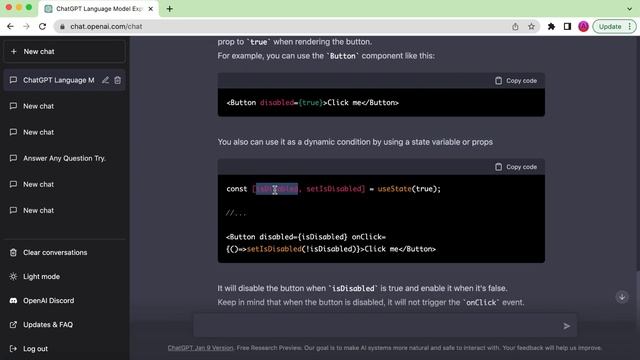Click the chat bubble icon of Answer Any Question Try

[x=13, y=158]
